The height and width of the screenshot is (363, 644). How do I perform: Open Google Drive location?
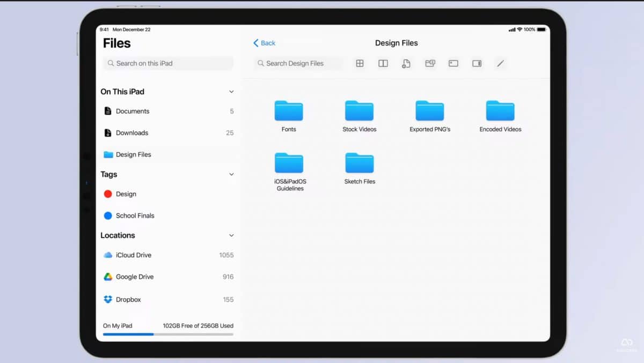pos(135,277)
